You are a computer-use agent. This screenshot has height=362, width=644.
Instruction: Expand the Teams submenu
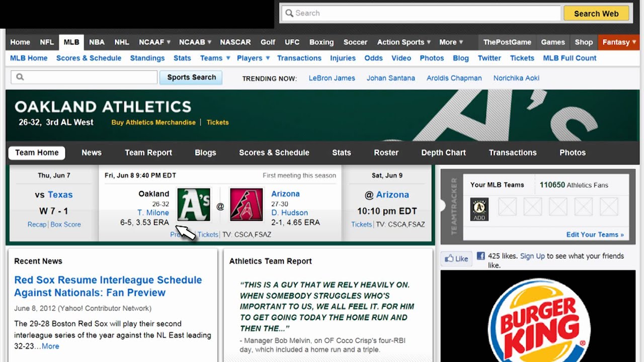[228, 58]
